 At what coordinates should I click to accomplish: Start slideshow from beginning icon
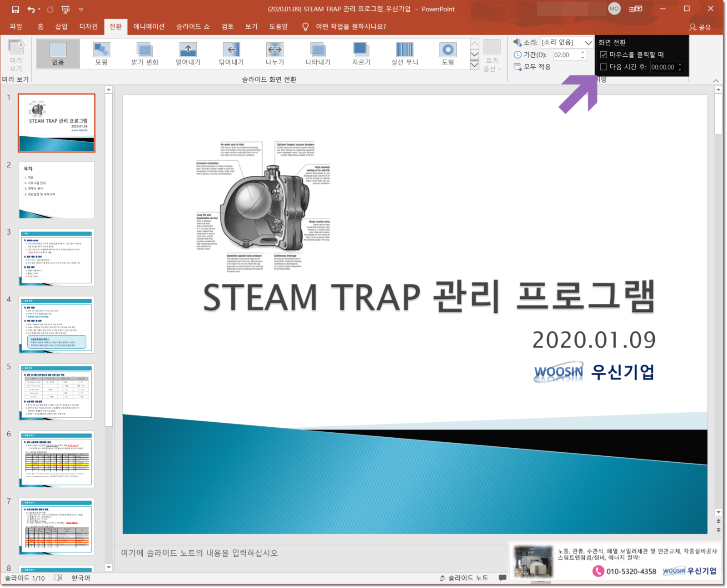tap(66, 9)
